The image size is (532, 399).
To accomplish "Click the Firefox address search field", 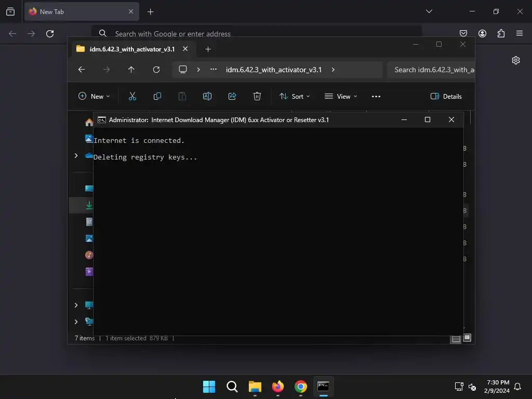I will click(x=257, y=34).
